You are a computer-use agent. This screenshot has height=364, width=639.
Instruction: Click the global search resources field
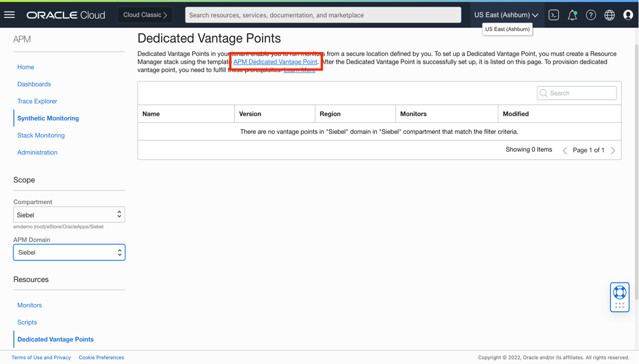click(323, 15)
